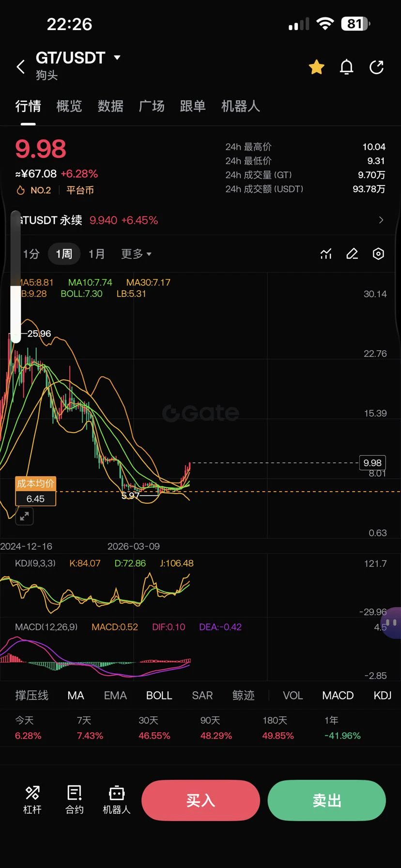Tap the 24h 成交额 93.78万 value
401x868 pixels.
pos(369,189)
